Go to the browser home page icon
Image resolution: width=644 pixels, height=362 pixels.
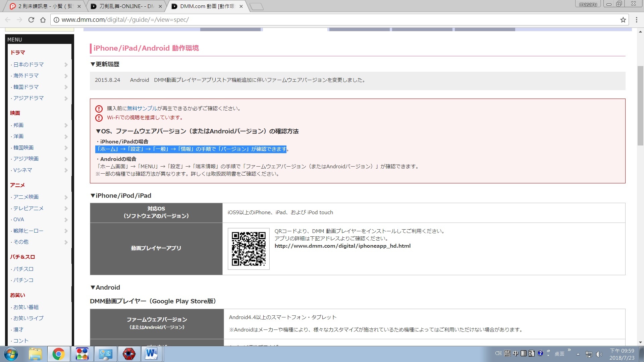point(43,20)
